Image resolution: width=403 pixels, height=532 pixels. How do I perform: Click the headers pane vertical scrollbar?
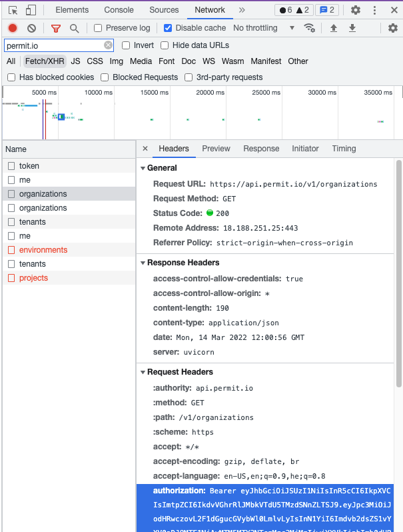click(399, 273)
